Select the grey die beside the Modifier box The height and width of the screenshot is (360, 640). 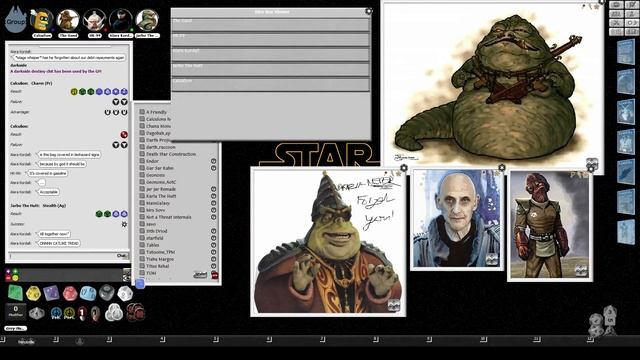(37, 313)
